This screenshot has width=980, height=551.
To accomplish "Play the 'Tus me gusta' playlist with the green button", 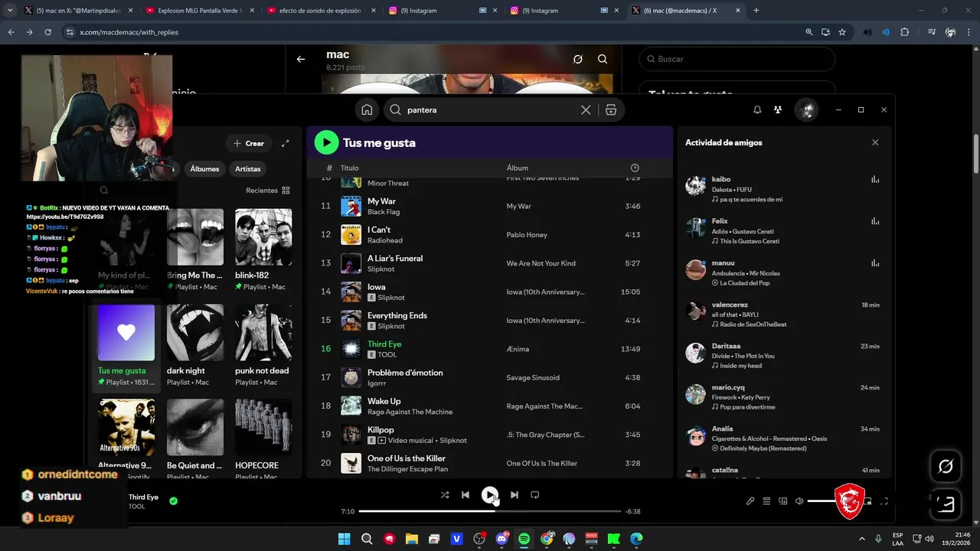I will [326, 142].
